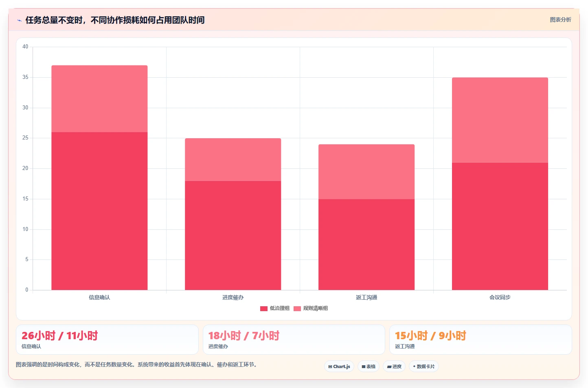Click the 返工沟通 caption under 15小时 card
This screenshot has width=588, height=388.
point(405,347)
